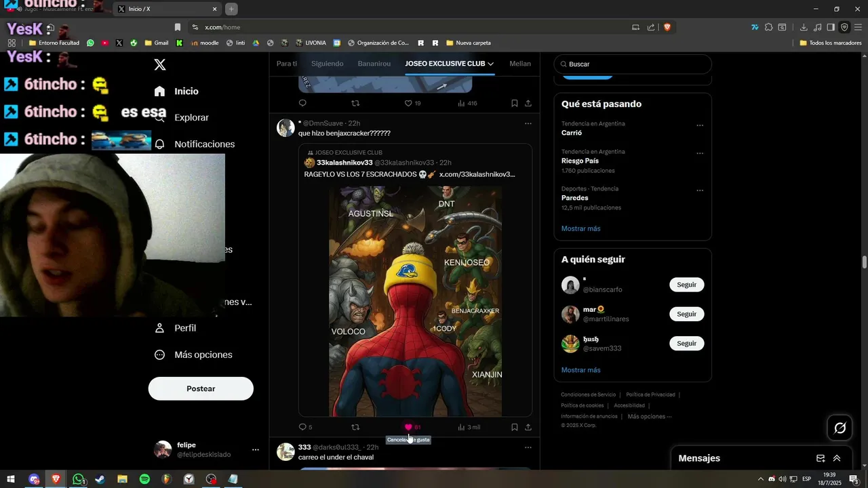Open the Brave main menu hamburger
Screen dimensions: 868x488
858,27
